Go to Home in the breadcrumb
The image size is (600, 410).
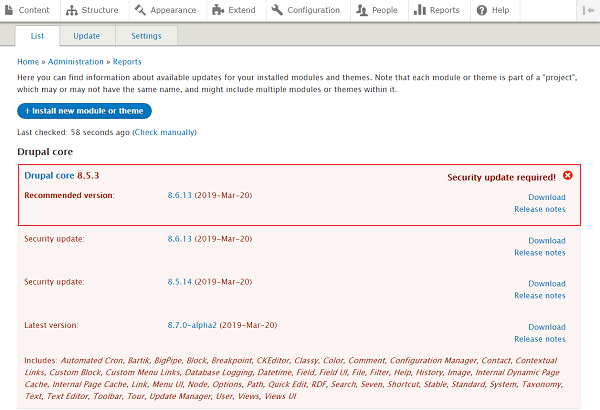click(28, 62)
